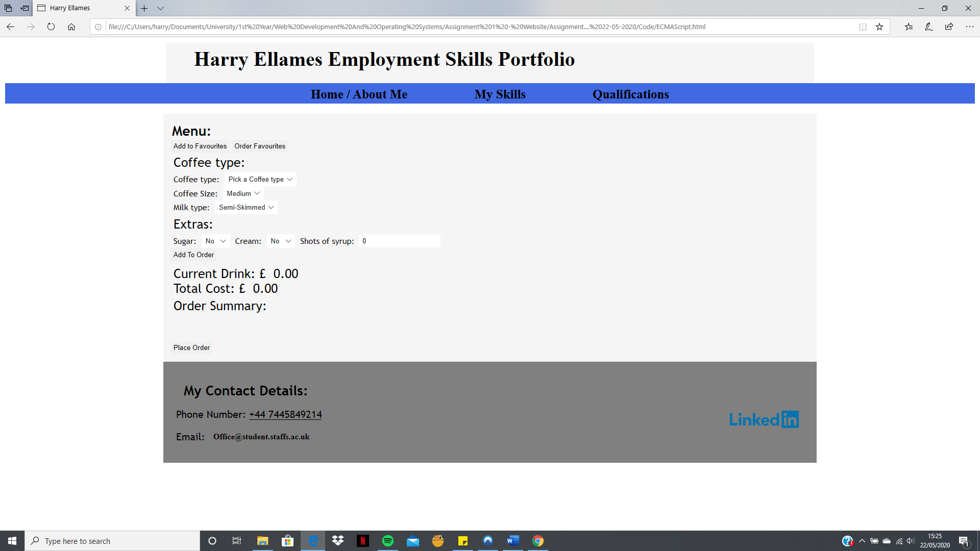
Task: Open the Milk type dropdown showing Semi-Skimmed
Action: coord(247,207)
